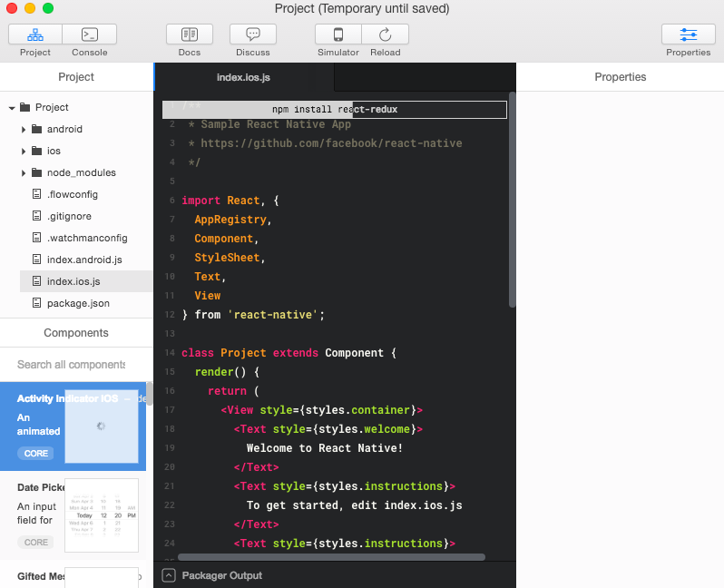Click 'Welcome to React Native!' text line
The image size is (724, 588).
pos(325,448)
